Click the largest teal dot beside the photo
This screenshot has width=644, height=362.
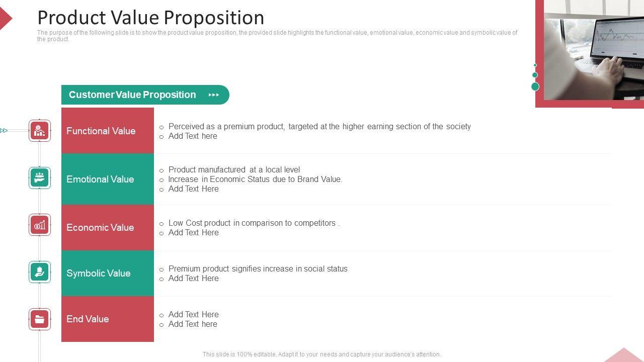535,86
